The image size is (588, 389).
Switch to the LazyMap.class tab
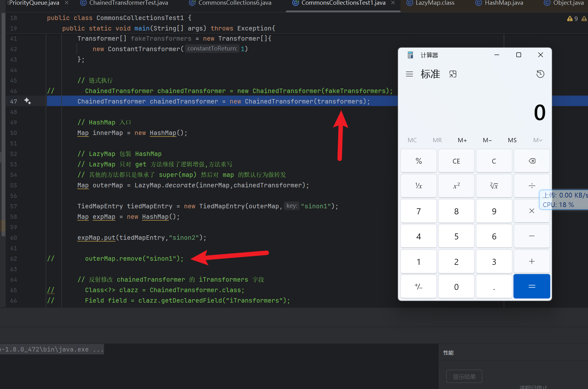pyautogui.click(x=434, y=3)
